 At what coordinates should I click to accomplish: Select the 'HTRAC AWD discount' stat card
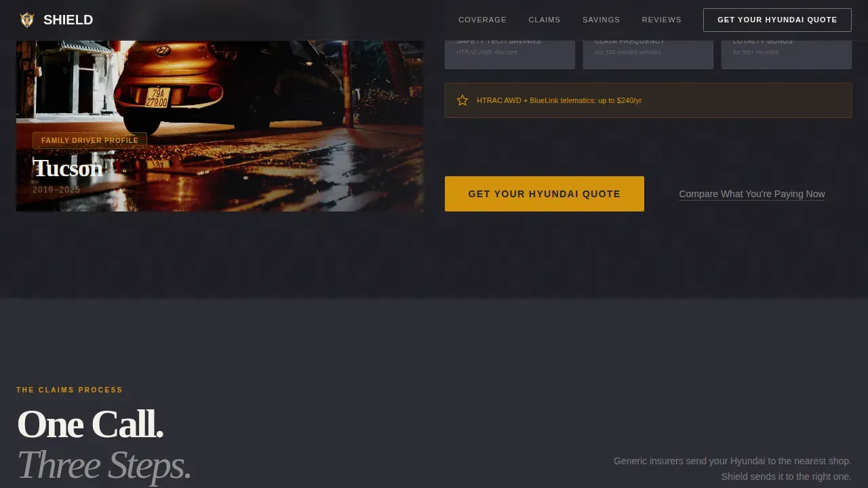click(510, 54)
